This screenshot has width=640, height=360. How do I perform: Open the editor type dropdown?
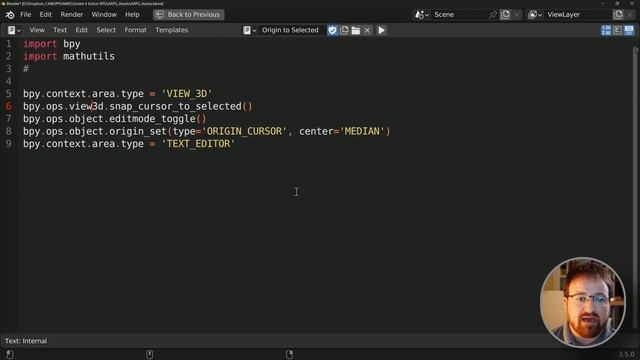point(14,30)
